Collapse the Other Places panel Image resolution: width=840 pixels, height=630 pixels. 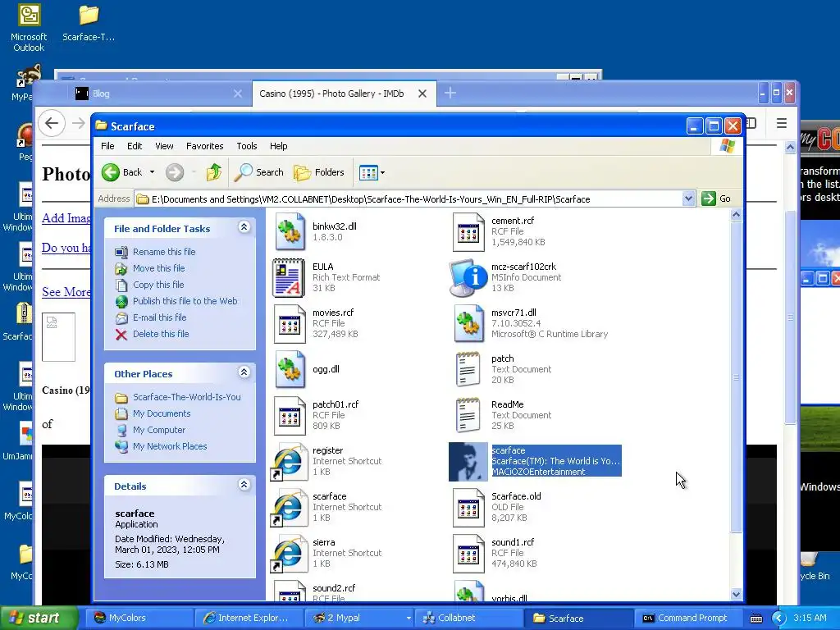(x=244, y=372)
